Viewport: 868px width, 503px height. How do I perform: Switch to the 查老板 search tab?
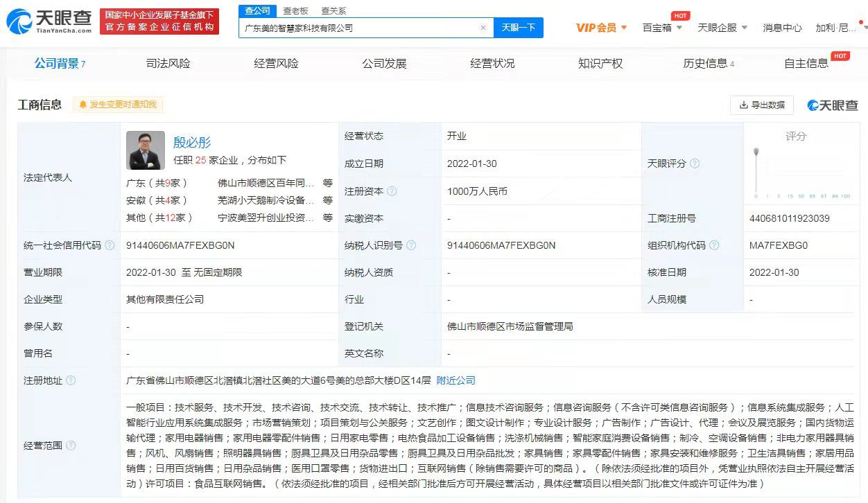296,11
